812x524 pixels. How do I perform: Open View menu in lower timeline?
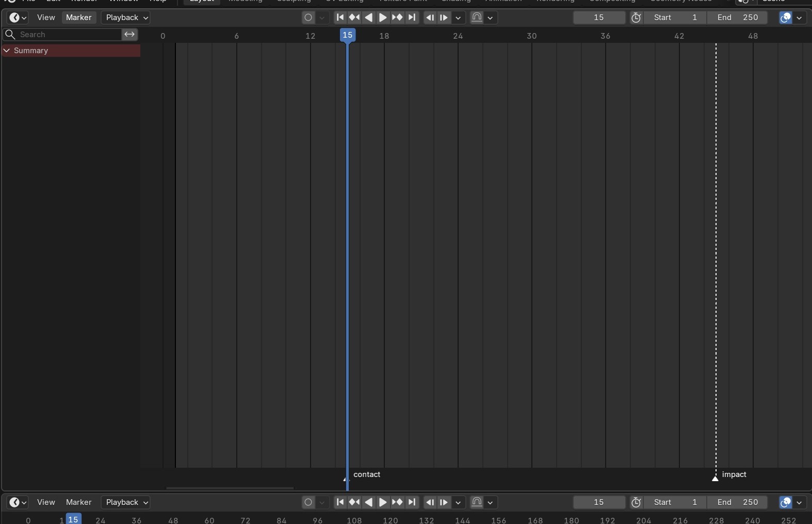46,502
